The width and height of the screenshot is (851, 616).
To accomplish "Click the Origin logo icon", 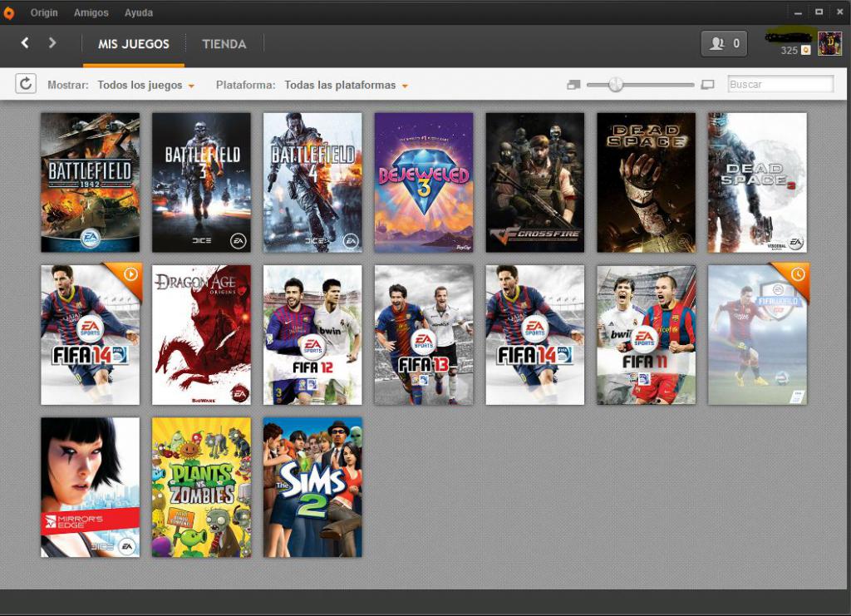I will pos(8,12).
